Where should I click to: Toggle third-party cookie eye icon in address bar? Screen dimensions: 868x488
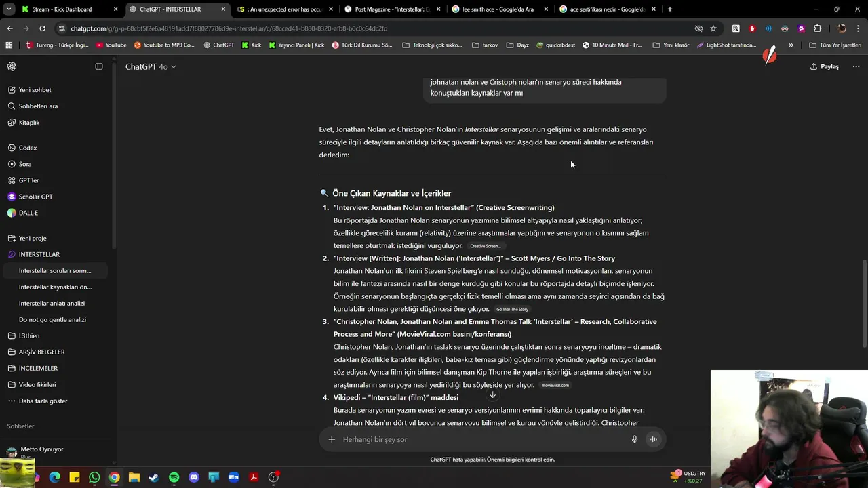[x=698, y=28]
